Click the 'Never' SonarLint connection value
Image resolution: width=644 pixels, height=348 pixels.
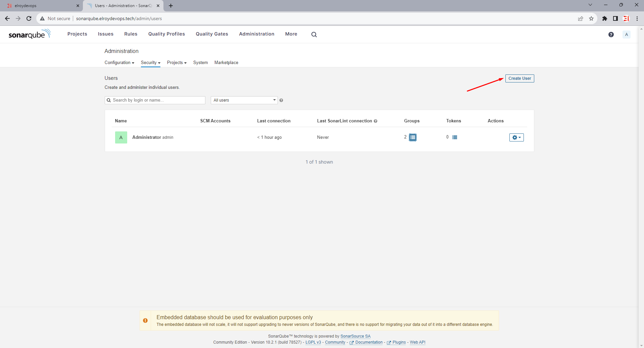[x=323, y=137]
